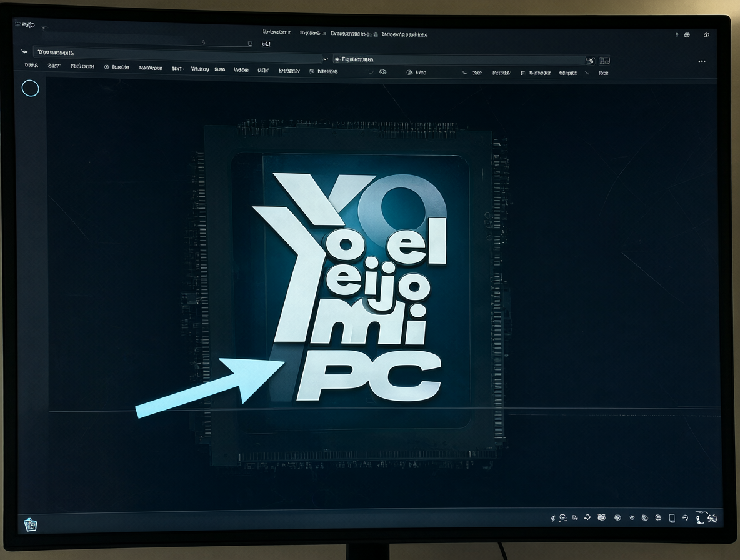Click the split-panel layout icon beside the right field

coord(604,61)
